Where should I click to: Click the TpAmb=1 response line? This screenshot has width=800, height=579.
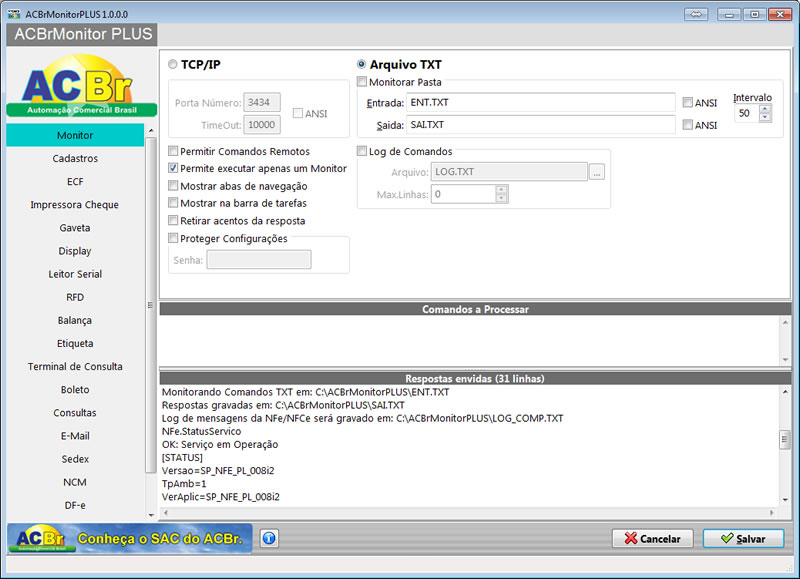pos(184,484)
